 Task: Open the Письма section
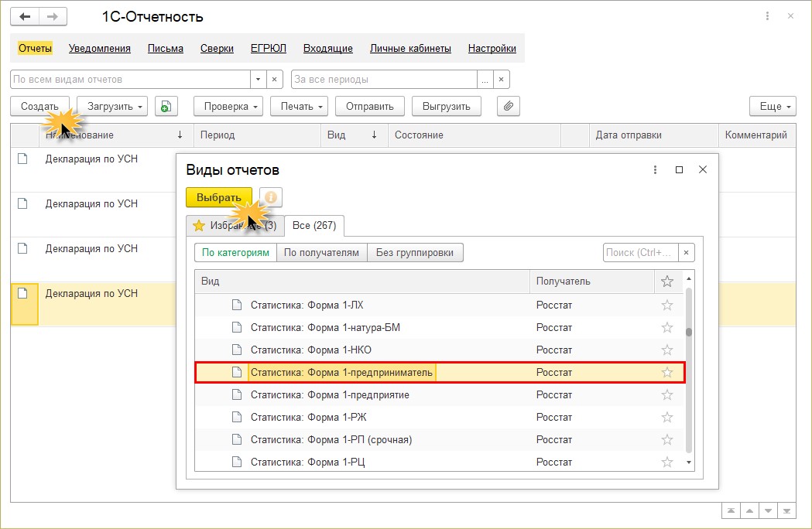point(165,48)
